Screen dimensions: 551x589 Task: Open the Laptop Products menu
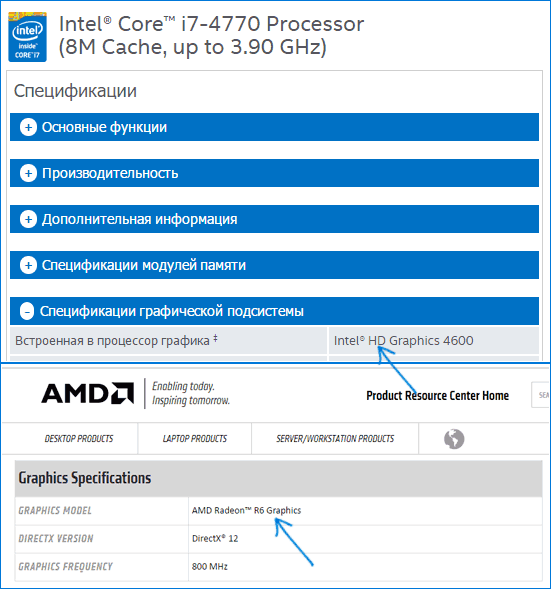[195, 438]
